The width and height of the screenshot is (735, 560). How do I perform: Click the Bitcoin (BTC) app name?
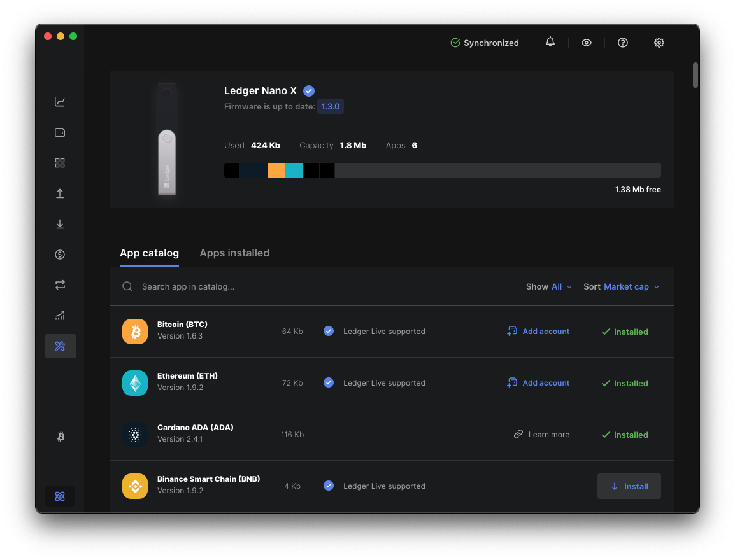click(x=182, y=324)
